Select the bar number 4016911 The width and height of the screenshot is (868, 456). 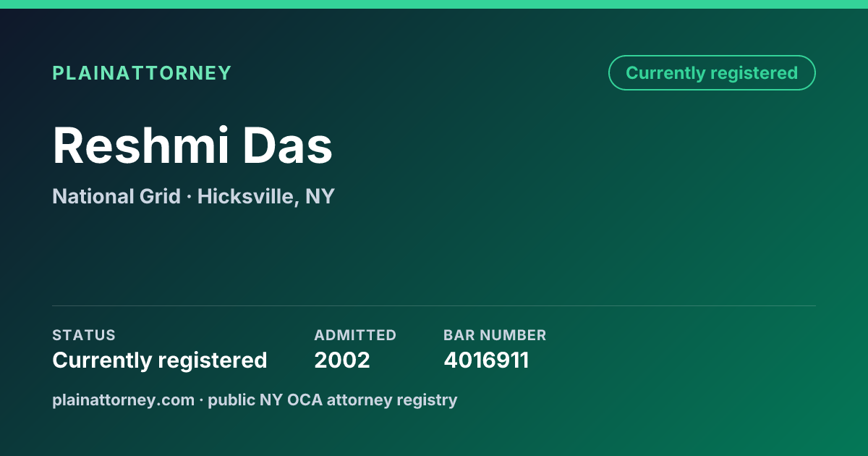coord(486,360)
